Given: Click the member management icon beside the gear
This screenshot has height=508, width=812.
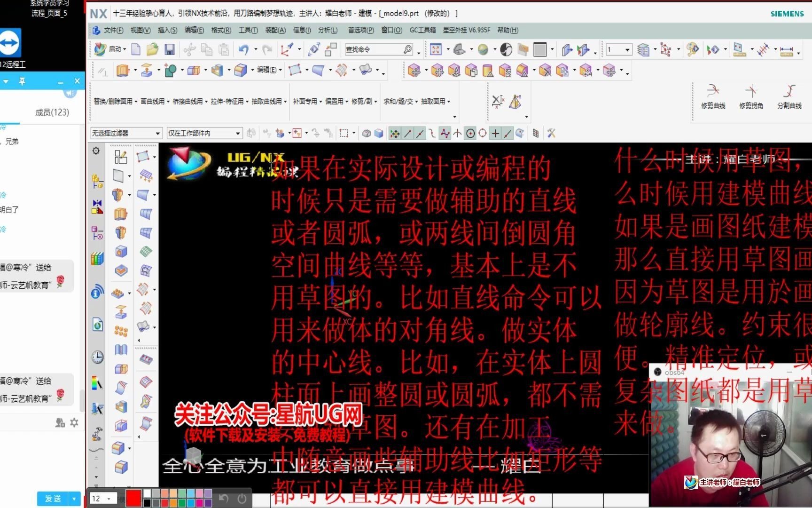Looking at the screenshot, I should pyautogui.click(x=60, y=422).
